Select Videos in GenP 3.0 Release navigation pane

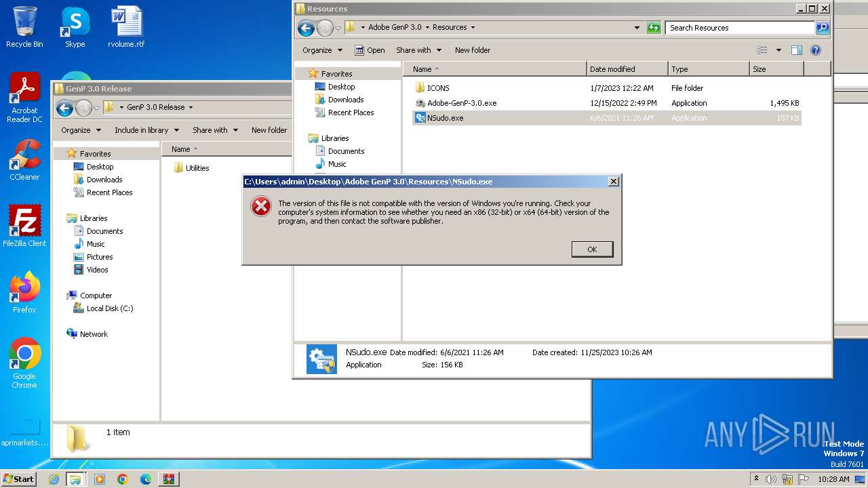[97, 270]
